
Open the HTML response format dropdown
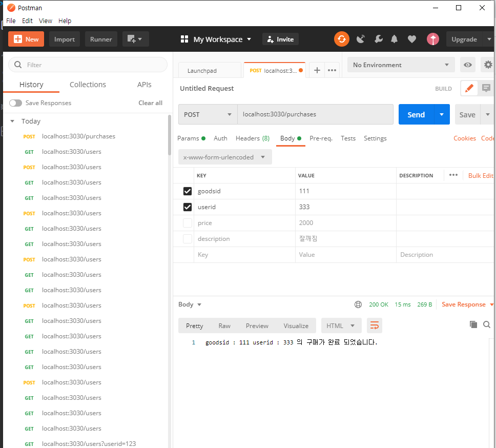coord(341,325)
